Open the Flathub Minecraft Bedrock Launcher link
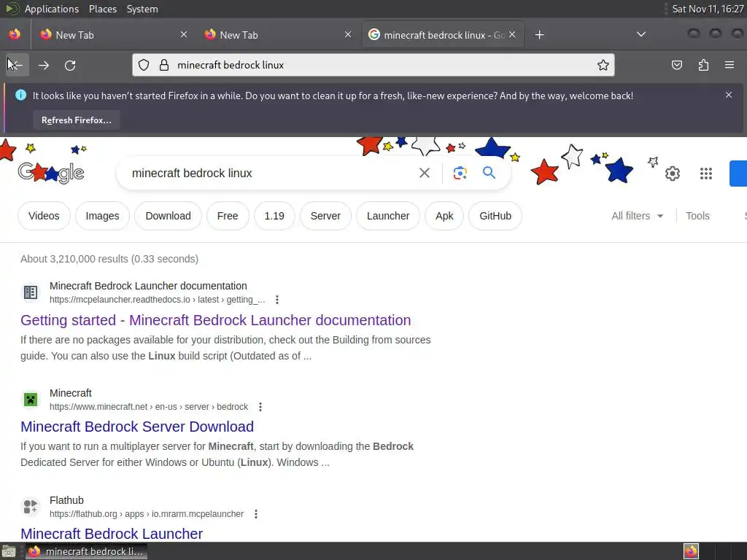The height and width of the screenshot is (560, 747). coord(112,533)
